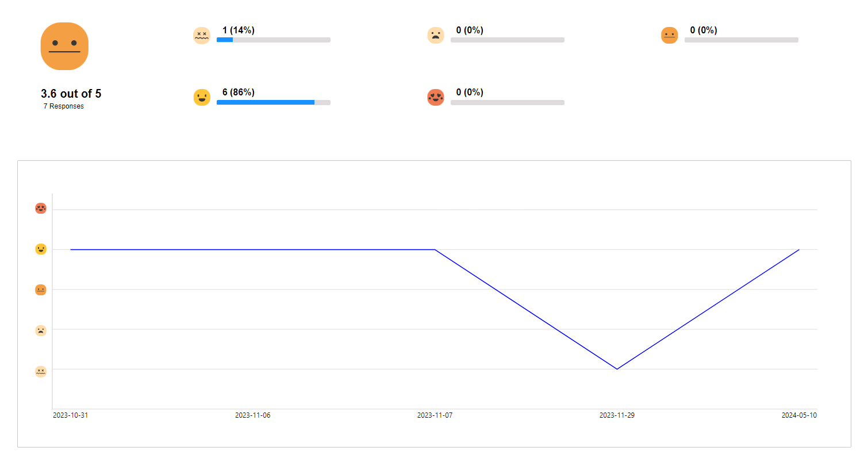The image size is (868, 455).
Task: Click the '1 (14%)' count label
Action: coord(239,30)
